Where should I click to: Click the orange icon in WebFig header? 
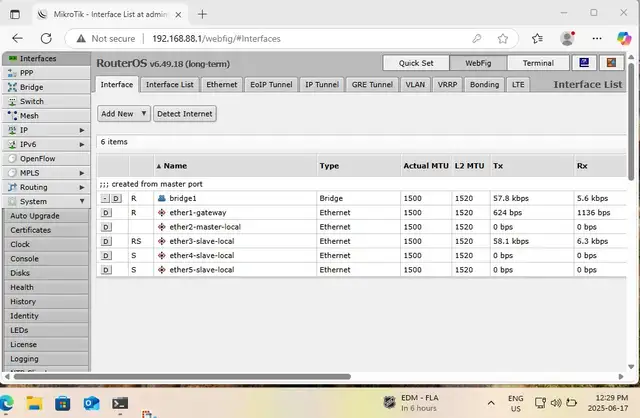click(611, 63)
